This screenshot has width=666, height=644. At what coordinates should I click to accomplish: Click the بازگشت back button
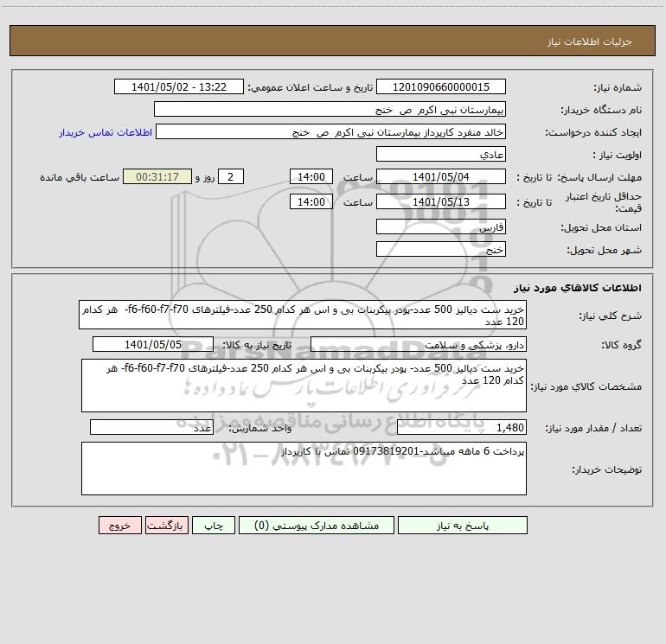tap(166, 526)
